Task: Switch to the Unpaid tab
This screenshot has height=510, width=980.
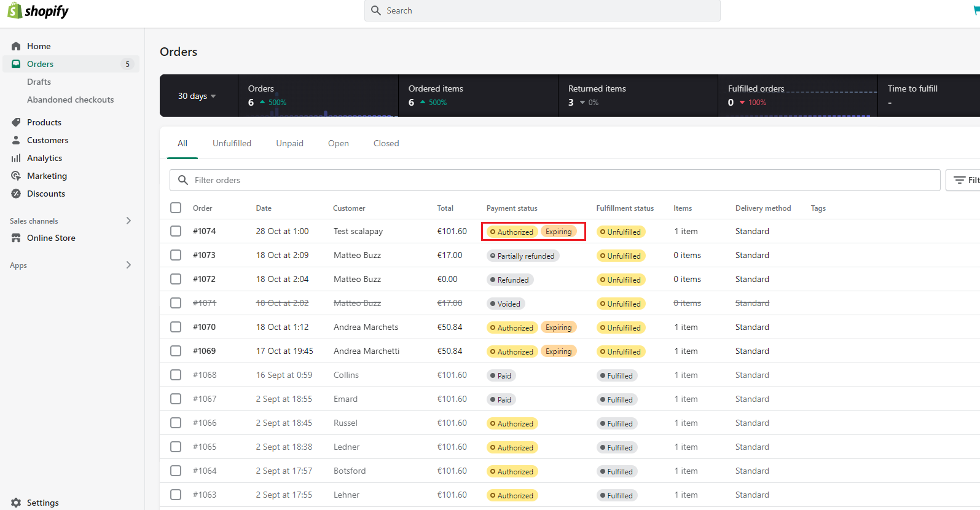Action: click(289, 143)
